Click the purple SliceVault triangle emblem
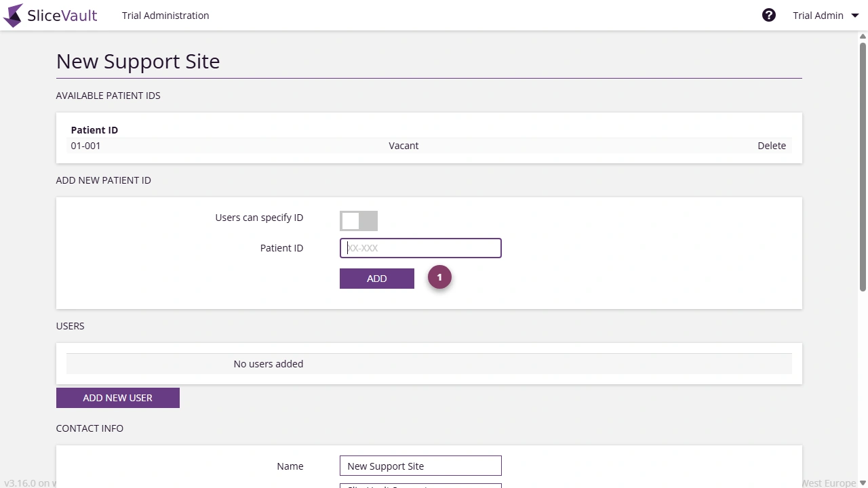The image size is (868, 488). [12, 15]
